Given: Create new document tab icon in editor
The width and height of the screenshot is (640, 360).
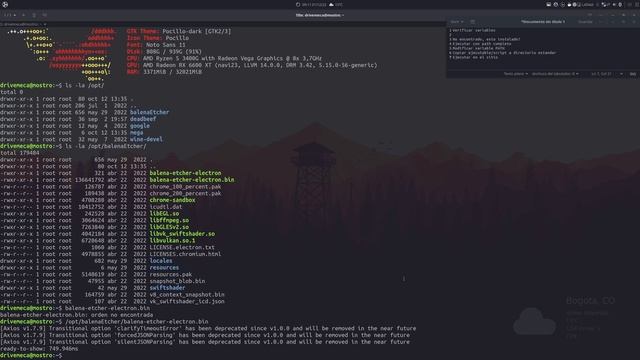Looking at the screenshot, I should tap(473, 22).
